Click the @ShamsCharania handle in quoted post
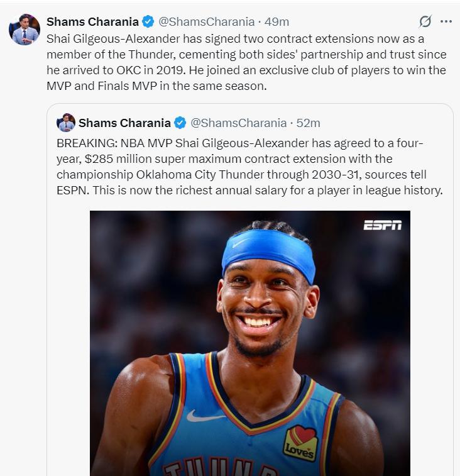The image size is (460, 476). tap(237, 122)
